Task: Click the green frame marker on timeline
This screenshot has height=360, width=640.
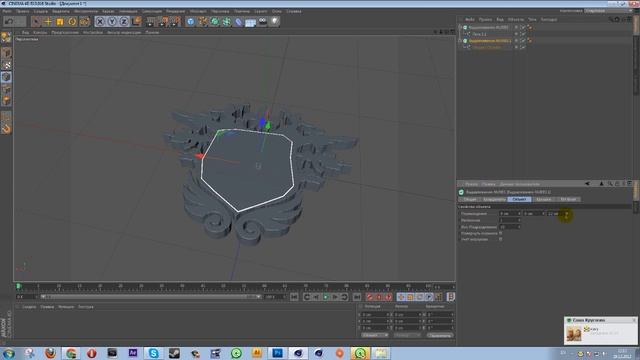Action: point(19,287)
